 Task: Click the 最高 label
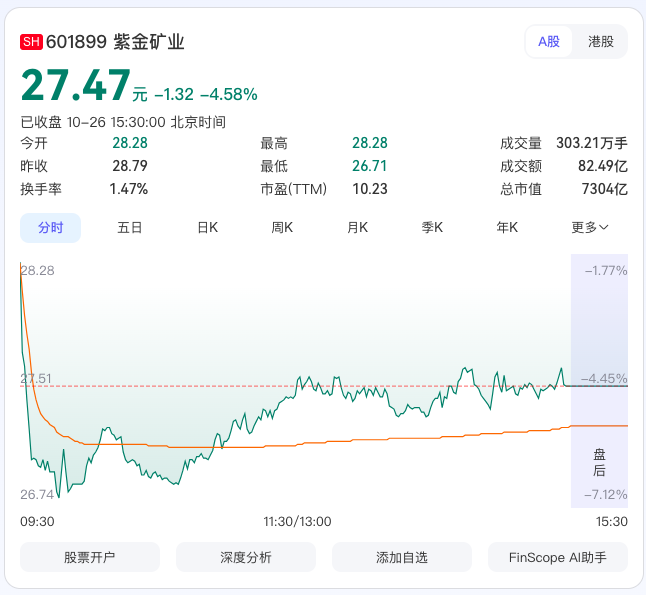tap(274, 143)
